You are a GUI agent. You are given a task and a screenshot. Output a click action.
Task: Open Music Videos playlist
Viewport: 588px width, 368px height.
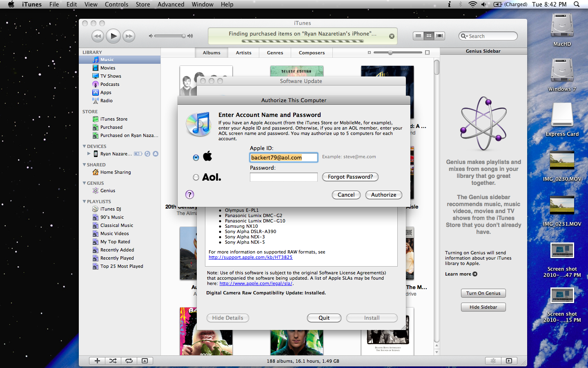[x=114, y=233]
